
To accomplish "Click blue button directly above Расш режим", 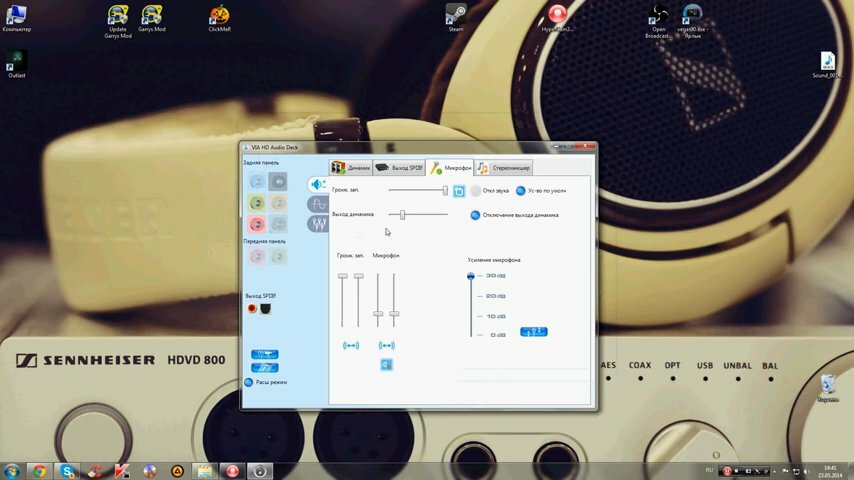I will click(x=265, y=368).
